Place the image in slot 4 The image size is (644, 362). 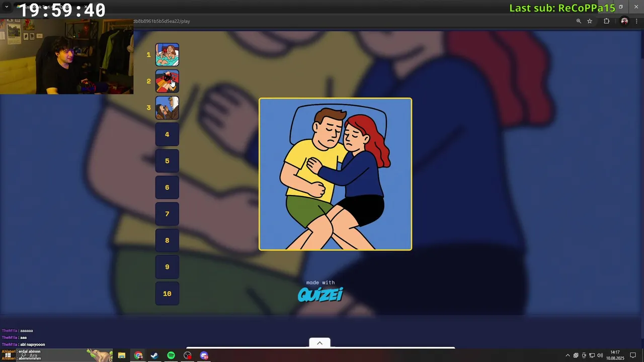(167, 134)
